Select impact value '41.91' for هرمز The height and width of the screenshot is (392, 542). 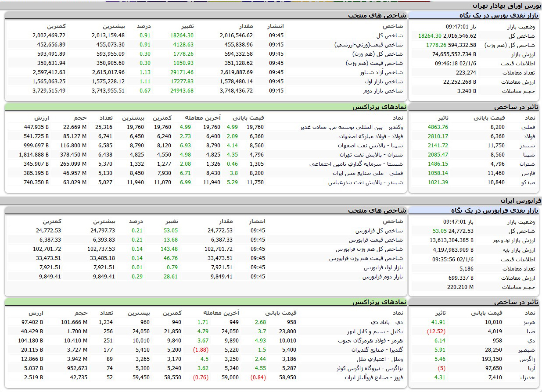click(438, 322)
